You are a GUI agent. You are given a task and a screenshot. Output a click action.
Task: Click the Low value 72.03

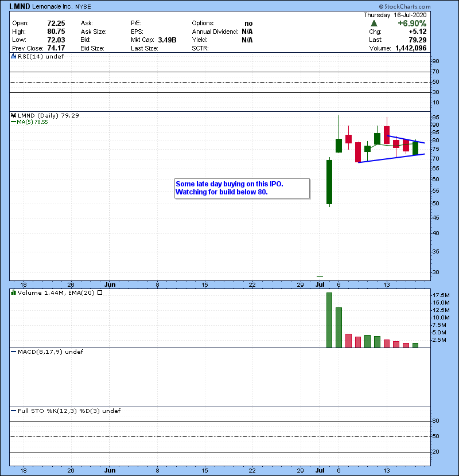[x=56, y=40]
